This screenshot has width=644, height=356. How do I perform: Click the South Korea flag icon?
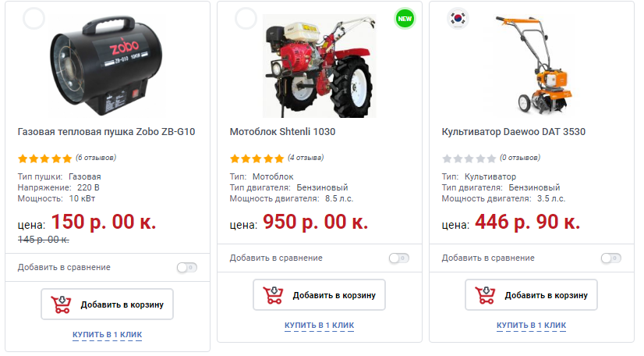pos(458,18)
